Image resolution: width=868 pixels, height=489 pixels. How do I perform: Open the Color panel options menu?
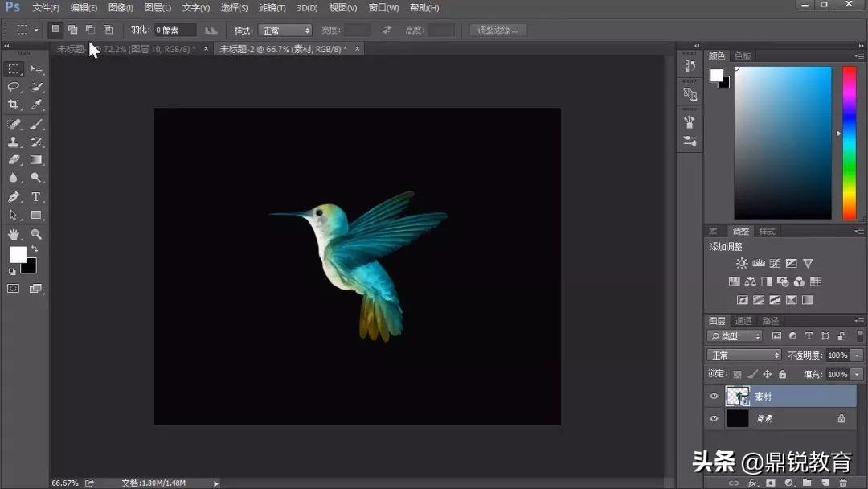(859, 56)
